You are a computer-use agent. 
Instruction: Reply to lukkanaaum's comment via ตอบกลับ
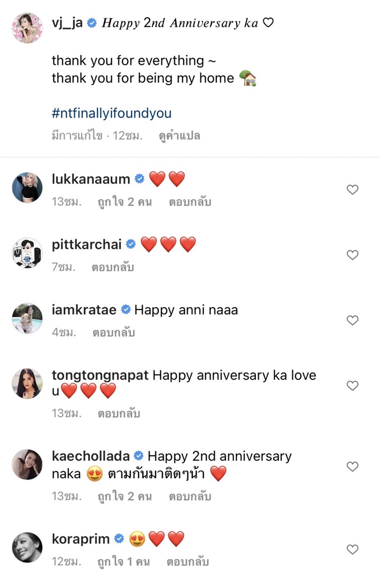click(190, 202)
